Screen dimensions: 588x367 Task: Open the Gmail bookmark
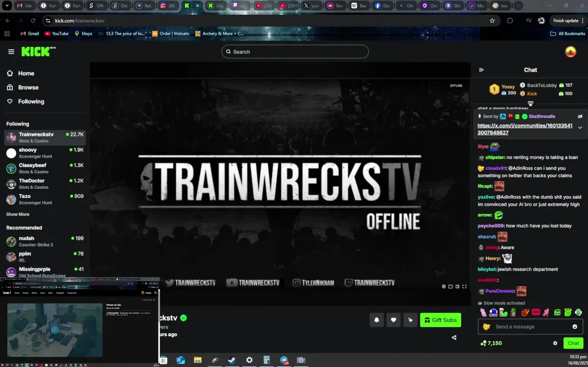click(x=30, y=34)
